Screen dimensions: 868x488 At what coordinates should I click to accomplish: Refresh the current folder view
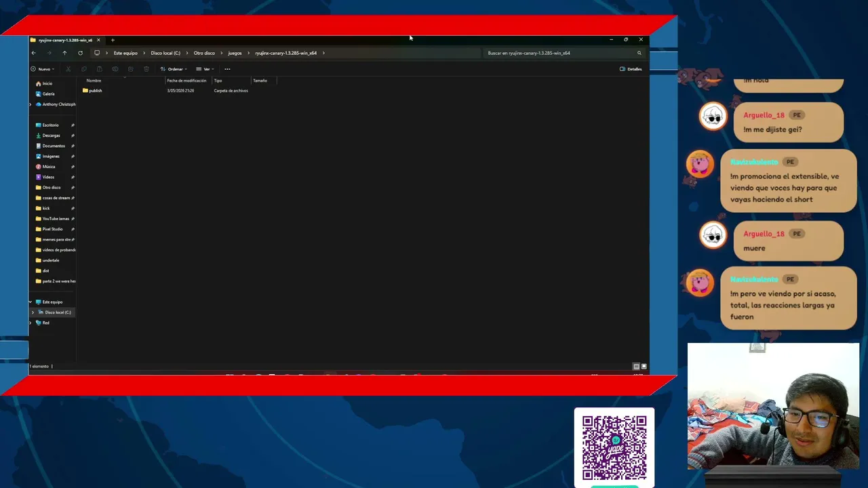[80, 53]
